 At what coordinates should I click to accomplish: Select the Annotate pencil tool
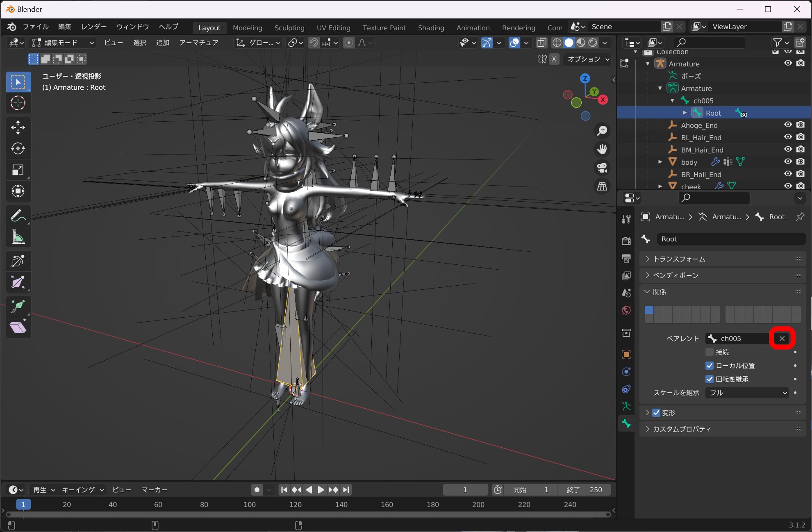point(18,215)
